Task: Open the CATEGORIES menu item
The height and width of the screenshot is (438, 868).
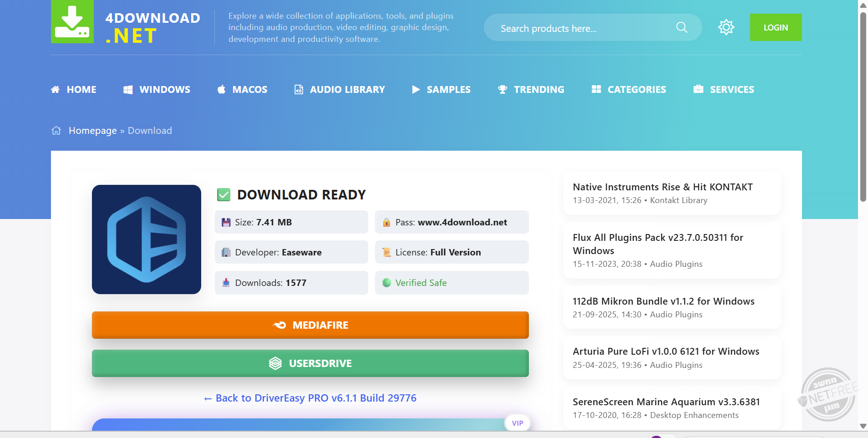Action: 637,90
